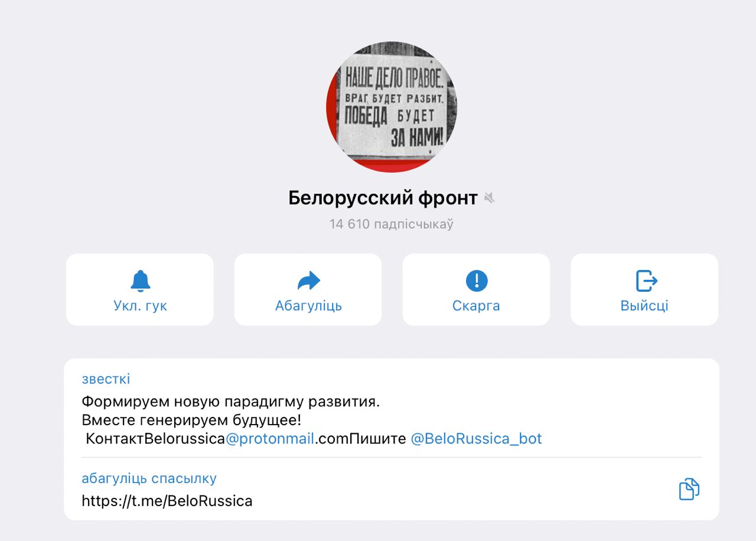This screenshot has width=756, height=541.
Task: Click the share arrow icon
Action: click(308, 281)
